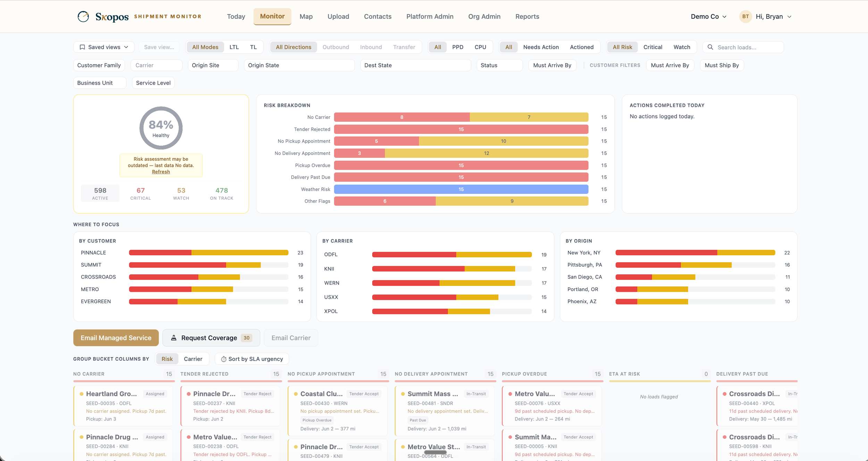The image size is (868, 461).
Task: Expand the Demo Co organization dropdown
Action: point(708,16)
